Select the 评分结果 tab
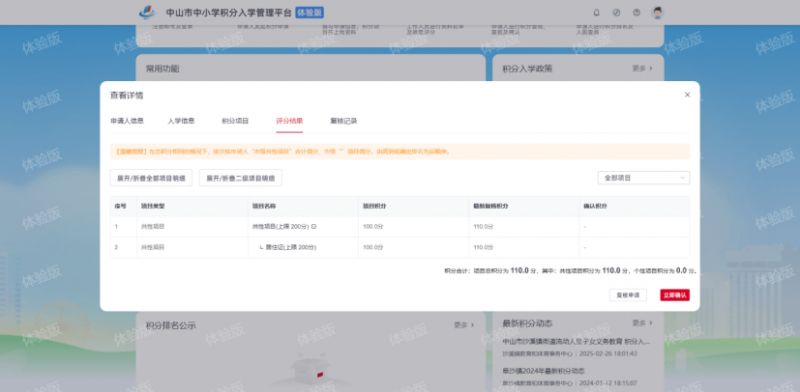Image resolution: width=800 pixels, height=392 pixels. pyautogui.click(x=289, y=121)
